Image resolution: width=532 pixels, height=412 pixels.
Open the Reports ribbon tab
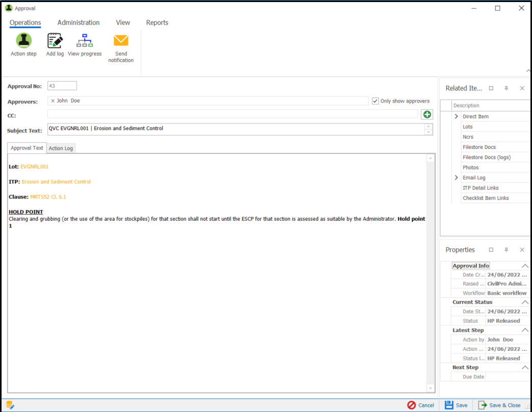point(157,22)
